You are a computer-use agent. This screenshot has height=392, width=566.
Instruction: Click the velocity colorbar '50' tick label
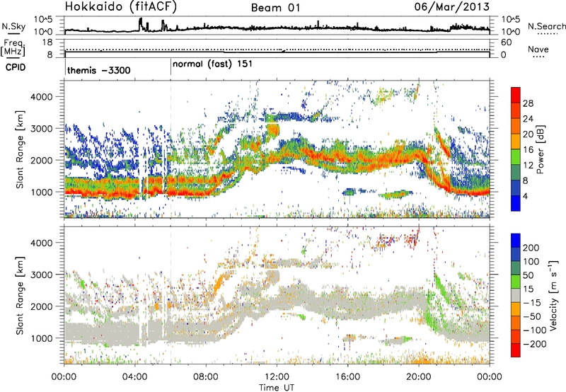(x=528, y=275)
